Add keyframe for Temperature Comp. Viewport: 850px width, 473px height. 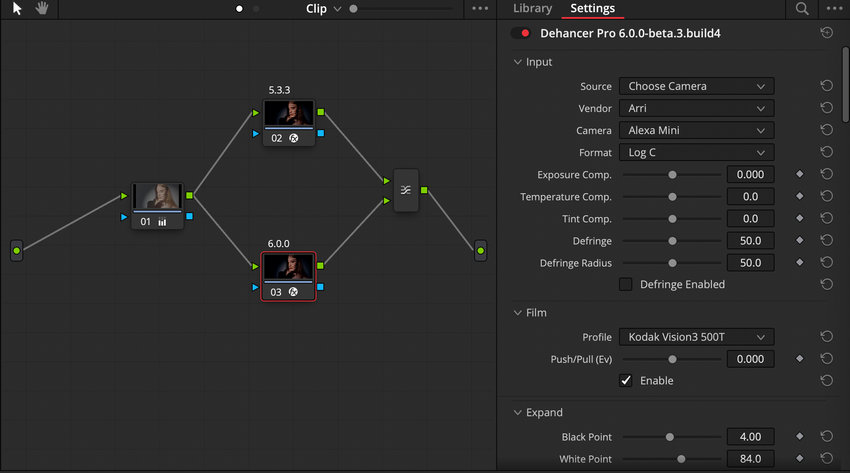(800, 196)
